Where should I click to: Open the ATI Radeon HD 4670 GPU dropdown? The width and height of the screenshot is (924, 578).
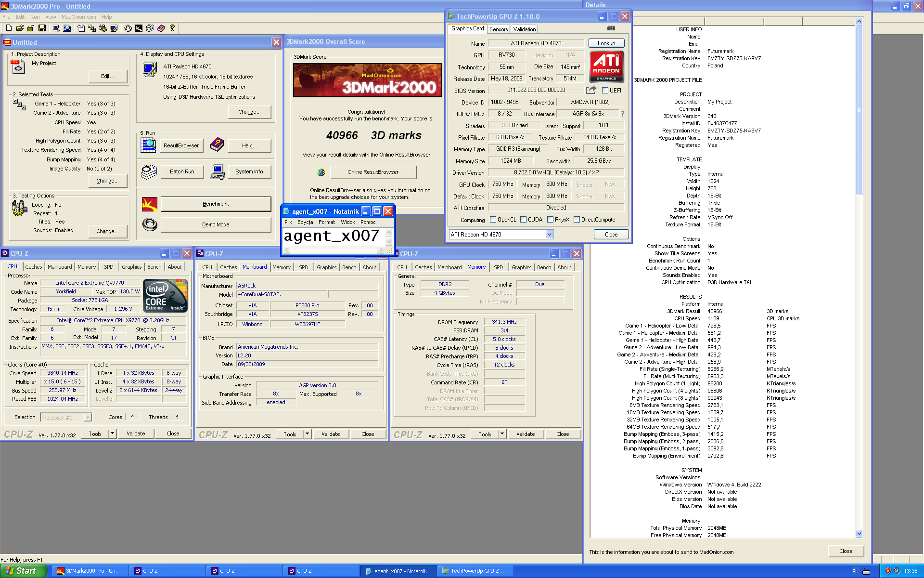pos(549,235)
